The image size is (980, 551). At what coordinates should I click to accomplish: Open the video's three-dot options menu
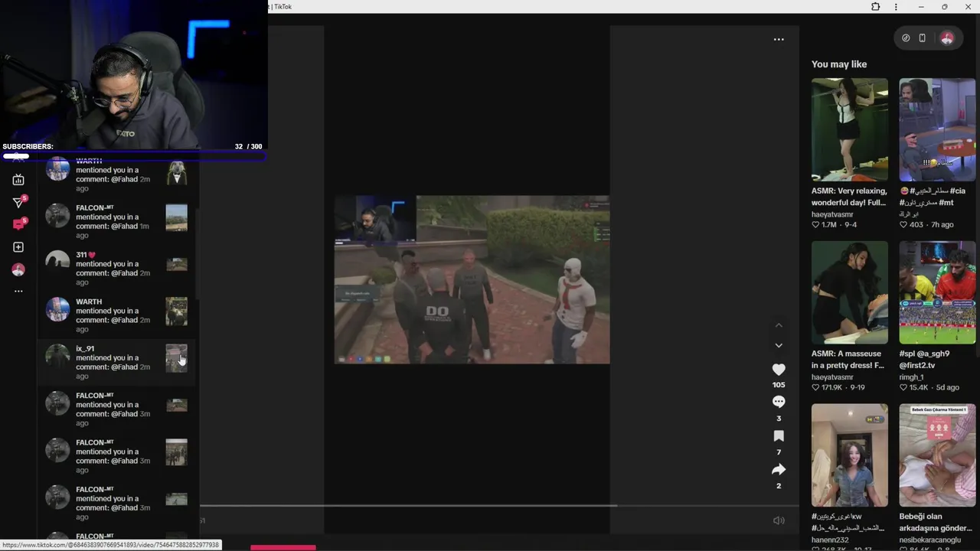pyautogui.click(x=779, y=39)
